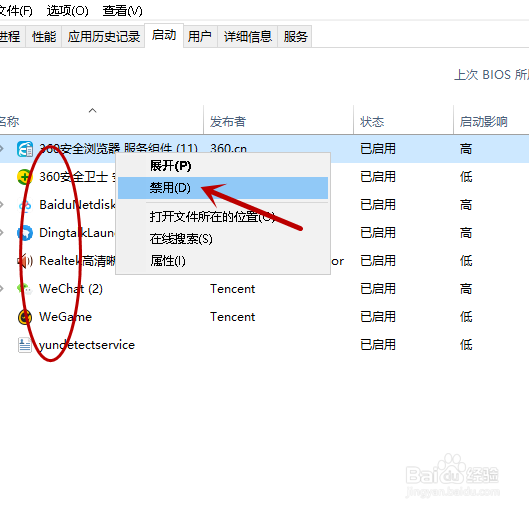Click the WeChat green icon
Viewport: 529px width, 510px height.
tap(25, 289)
